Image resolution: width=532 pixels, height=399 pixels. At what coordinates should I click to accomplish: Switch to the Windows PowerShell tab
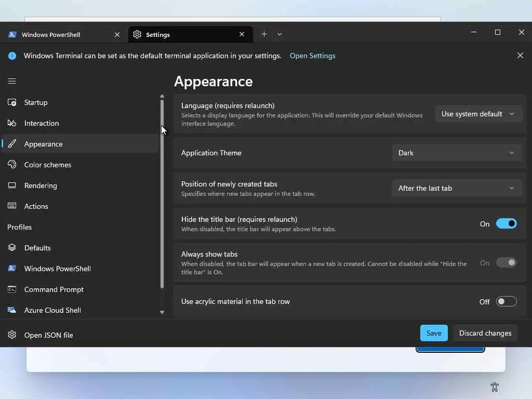coord(63,35)
